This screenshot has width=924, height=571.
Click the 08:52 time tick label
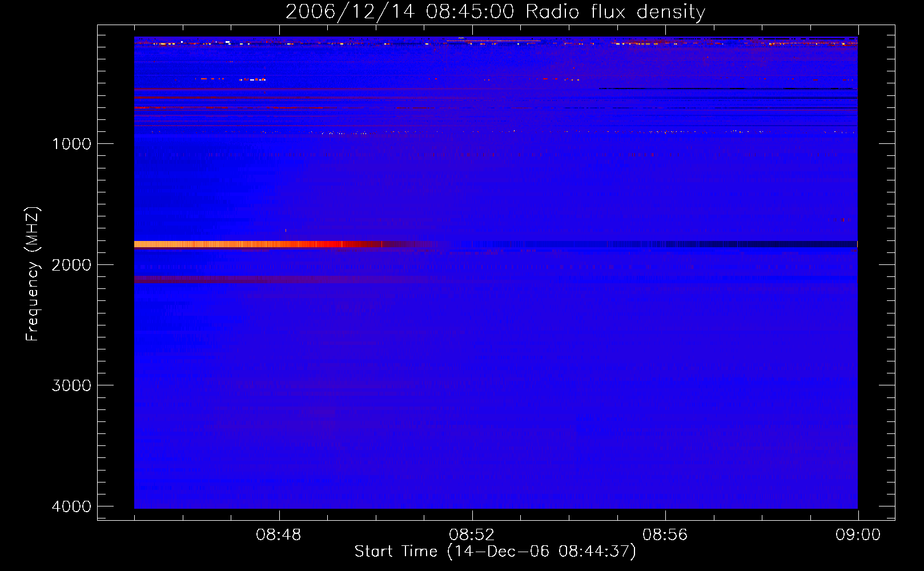472,535
